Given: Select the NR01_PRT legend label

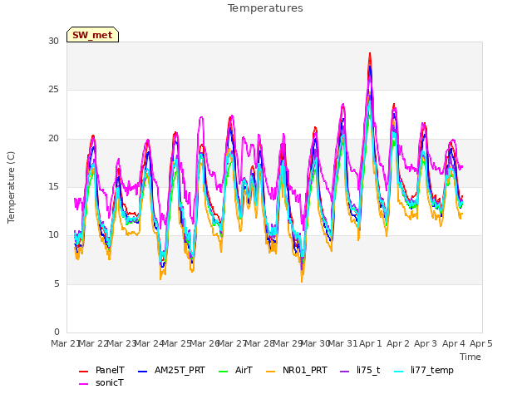Looking at the screenshot, I should pyautogui.click(x=305, y=370).
